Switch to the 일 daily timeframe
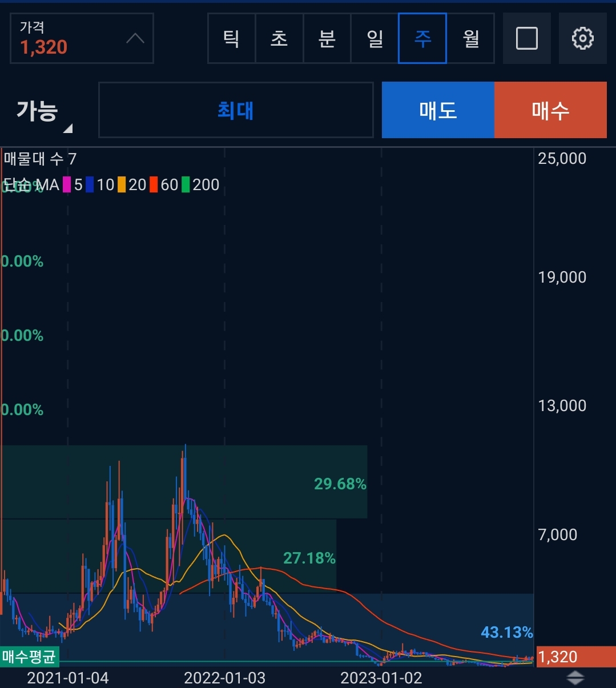The image size is (616, 688). (374, 38)
